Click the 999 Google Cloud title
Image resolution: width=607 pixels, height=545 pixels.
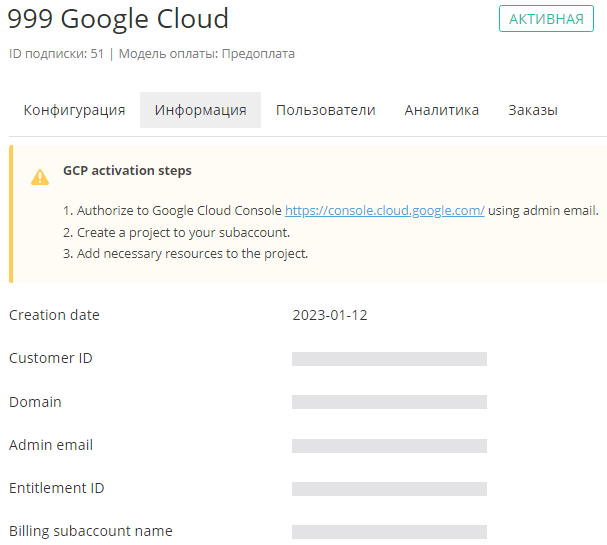[119, 18]
